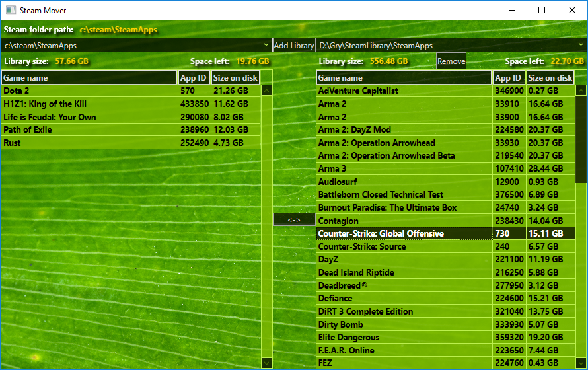588x370 pixels.
Task: Select AdVenture Capitalist row
Action: [x=445, y=91]
